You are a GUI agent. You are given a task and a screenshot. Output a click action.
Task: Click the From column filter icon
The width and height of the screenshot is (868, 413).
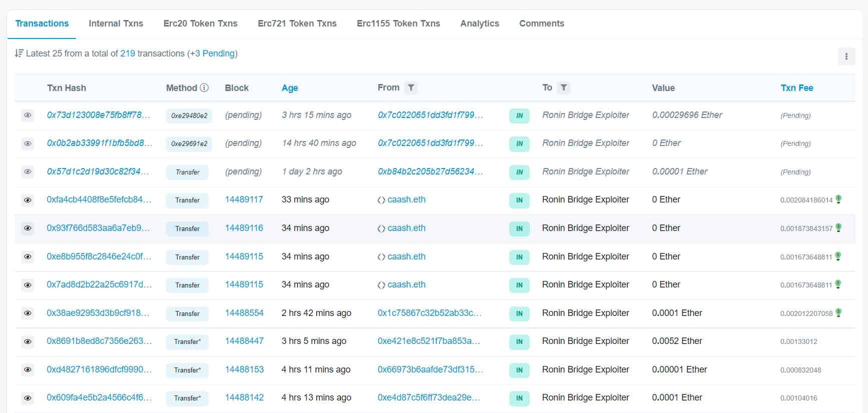(x=411, y=88)
